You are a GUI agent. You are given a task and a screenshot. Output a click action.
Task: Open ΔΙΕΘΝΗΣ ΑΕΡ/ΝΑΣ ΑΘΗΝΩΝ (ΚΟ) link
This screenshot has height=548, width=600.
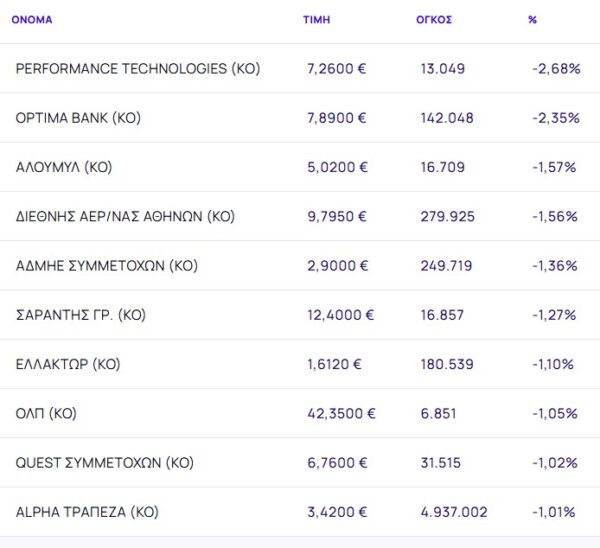tap(125, 216)
